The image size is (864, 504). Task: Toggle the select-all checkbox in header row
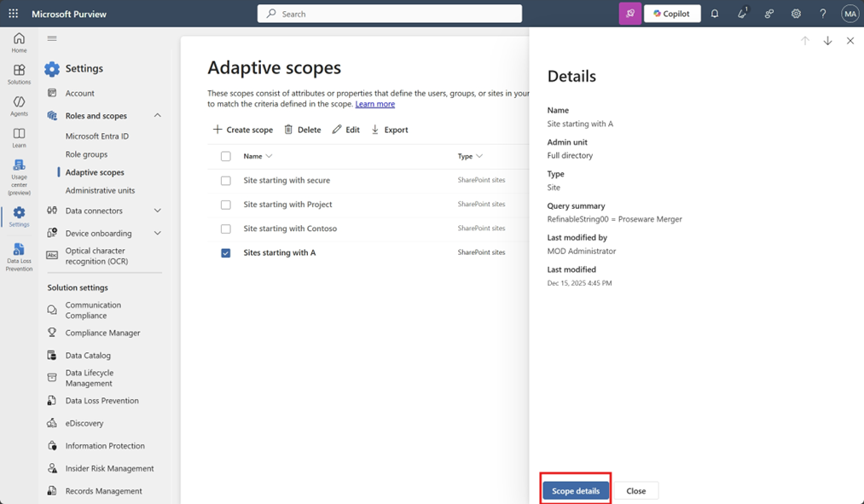pyautogui.click(x=226, y=156)
